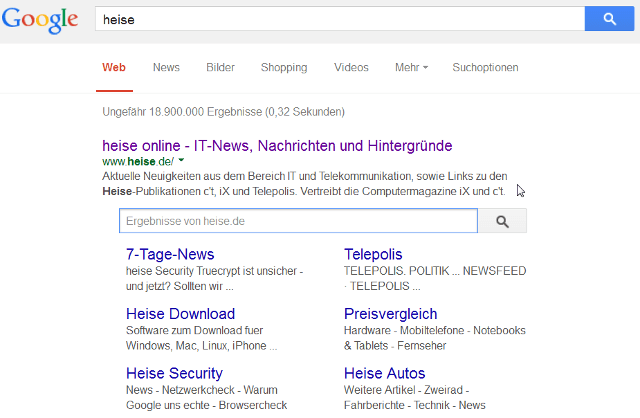
Task: Open the 7-Tage-News sitelink
Action: pyautogui.click(x=170, y=254)
